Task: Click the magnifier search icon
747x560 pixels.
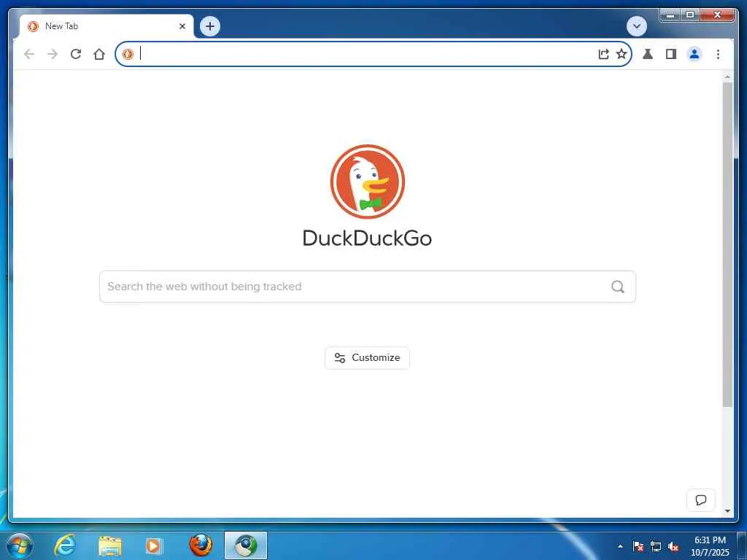Action: [x=618, y=287]
